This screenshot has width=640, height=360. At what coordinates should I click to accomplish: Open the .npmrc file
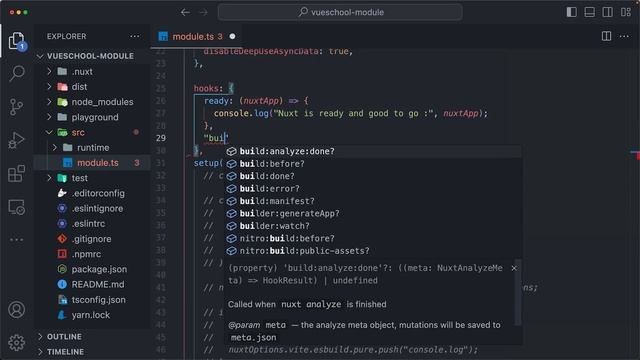pyautogui.click(x=92, y=254)
